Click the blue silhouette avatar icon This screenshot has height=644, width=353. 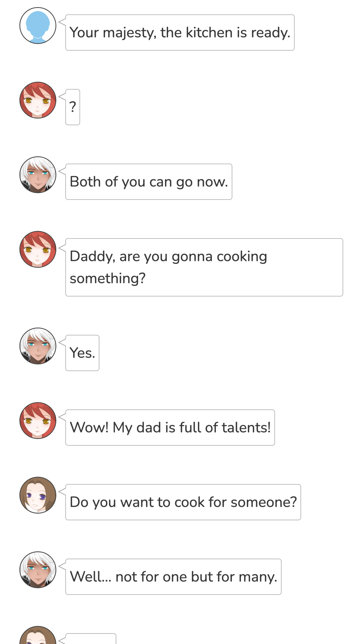tap(38, 26)
